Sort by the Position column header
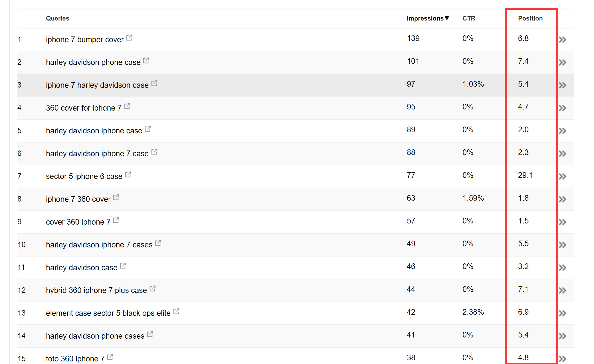 pos(530,18)
